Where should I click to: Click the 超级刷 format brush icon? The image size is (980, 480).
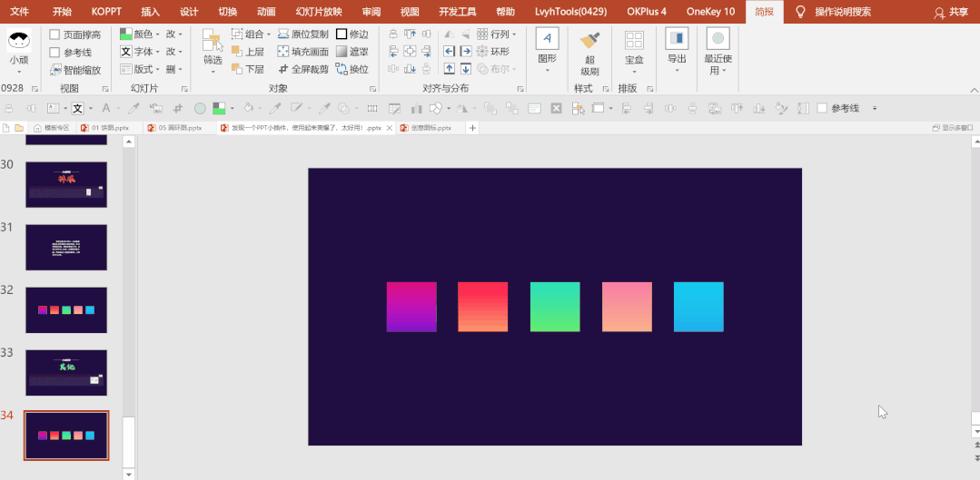(x=589, y=41)
